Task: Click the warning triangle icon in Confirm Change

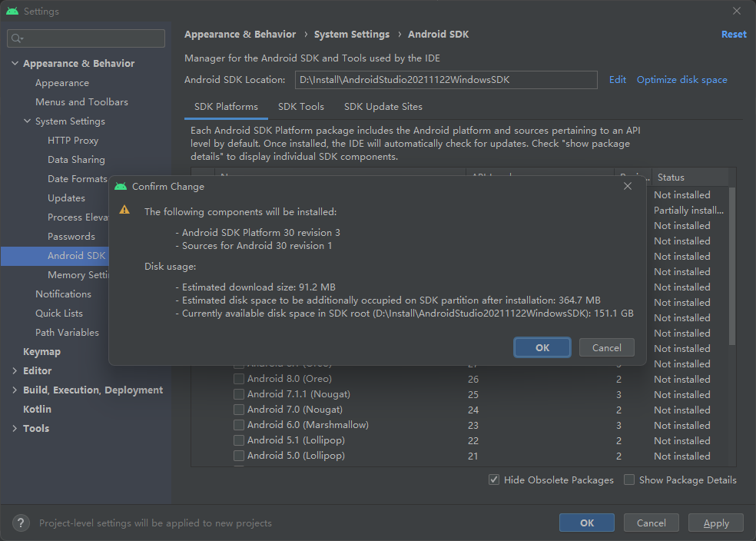Action: [124, 210]
